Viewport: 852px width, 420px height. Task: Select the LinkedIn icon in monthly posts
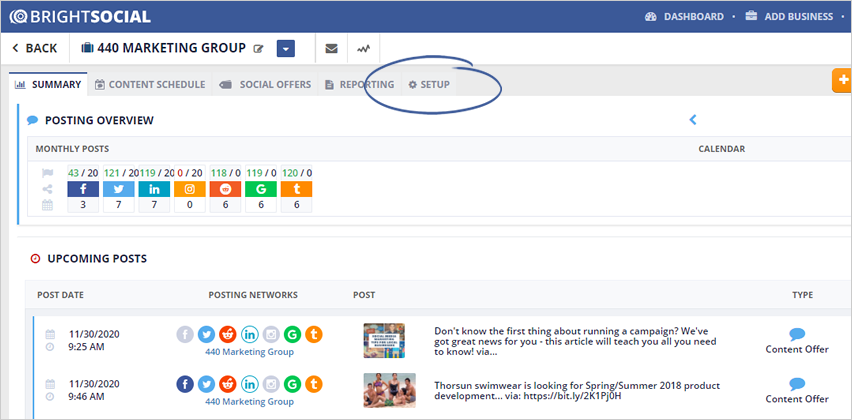click(154, 189)
